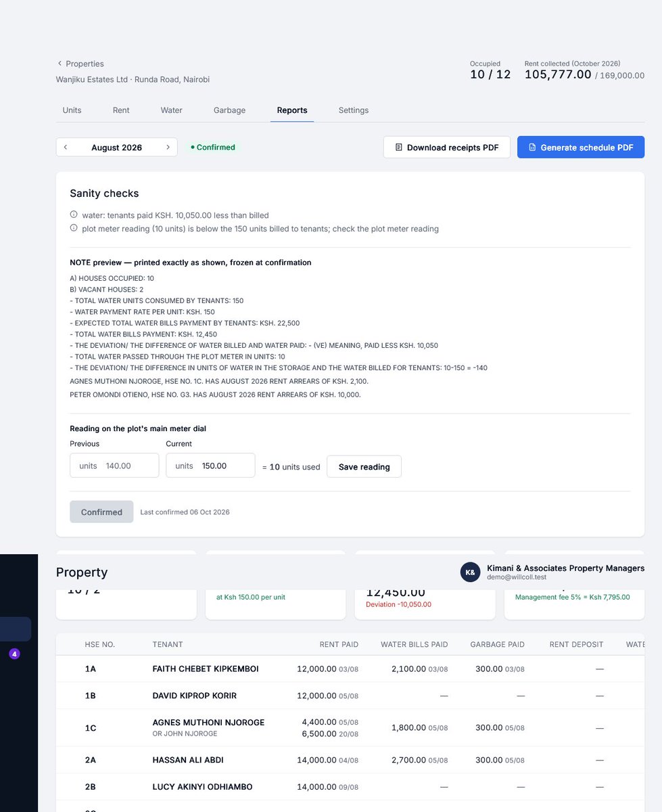Open the Settings tab
This screenshot has height=812, width=662.
tap(354, 110)
